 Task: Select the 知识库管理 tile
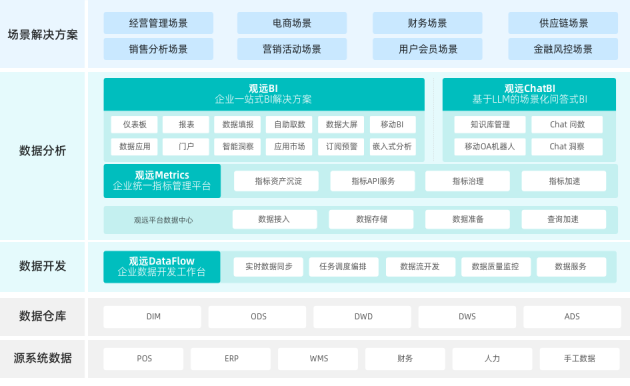click(x=490, y=125)
